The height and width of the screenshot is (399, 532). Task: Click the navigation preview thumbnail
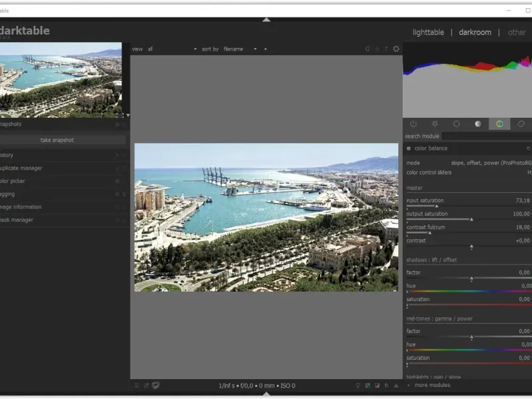click(x=61, y=80)
